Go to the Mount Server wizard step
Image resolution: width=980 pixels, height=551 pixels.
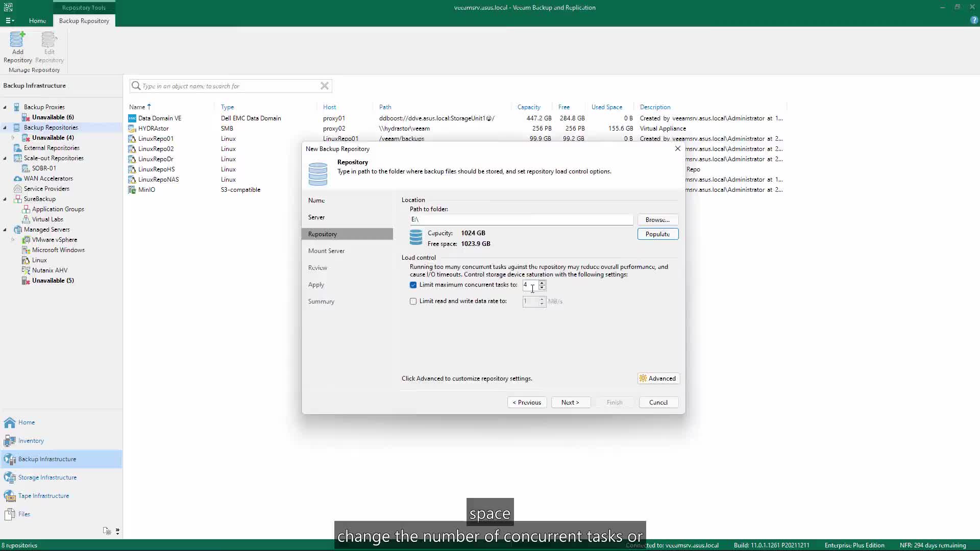(x=326, y=251)
